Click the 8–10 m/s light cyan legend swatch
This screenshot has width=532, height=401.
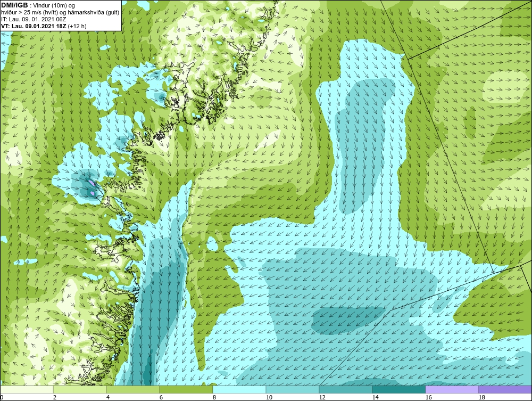point(239,389)
